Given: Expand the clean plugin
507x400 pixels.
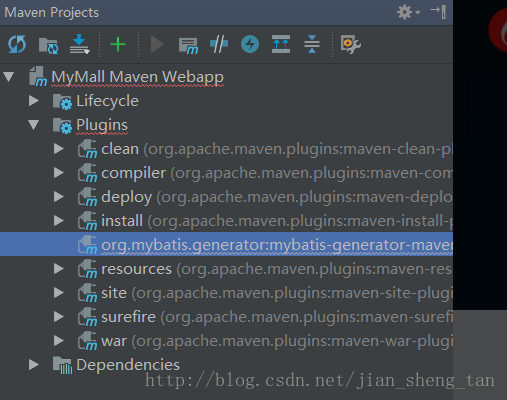Looking at the screenshot, I should click(x=59, y=149).
